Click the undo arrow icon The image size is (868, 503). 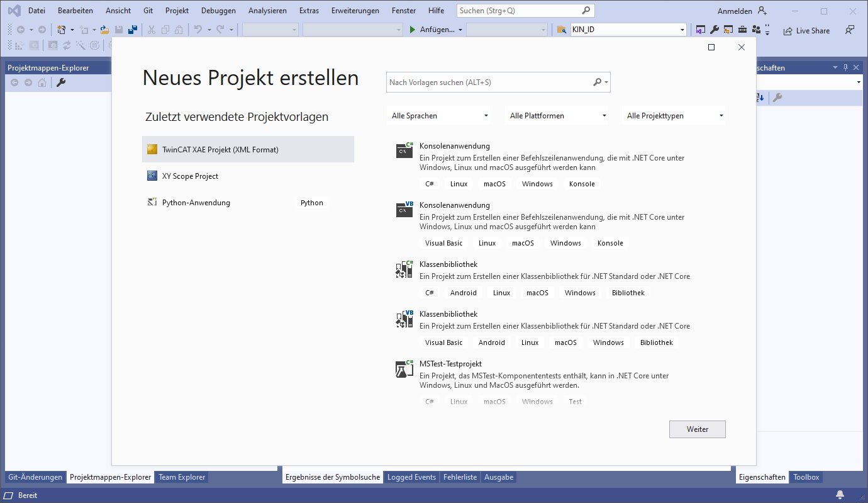(198, 30)
